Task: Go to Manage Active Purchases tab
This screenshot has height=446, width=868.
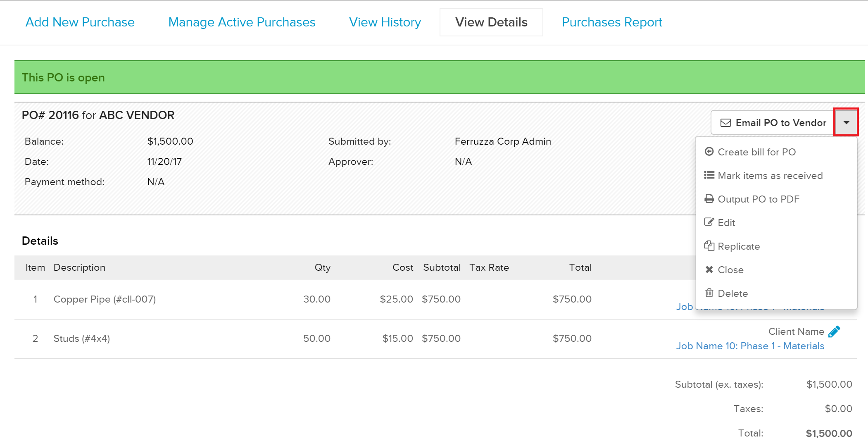Action: (x=242, y=22)
